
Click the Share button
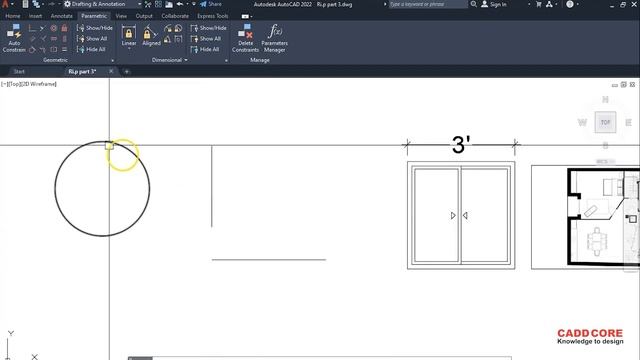tap(211, 4)
